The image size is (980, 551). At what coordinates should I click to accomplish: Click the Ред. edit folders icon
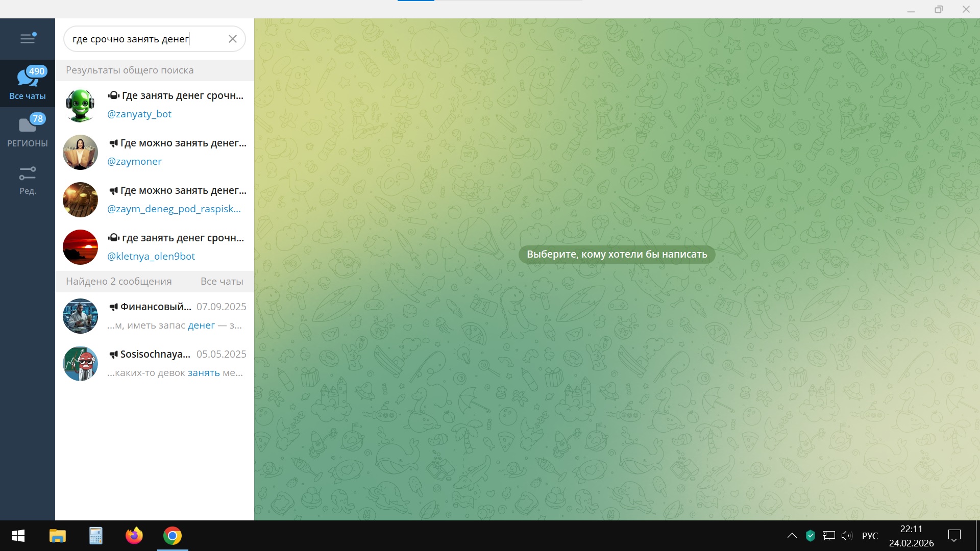coord(28,179)
